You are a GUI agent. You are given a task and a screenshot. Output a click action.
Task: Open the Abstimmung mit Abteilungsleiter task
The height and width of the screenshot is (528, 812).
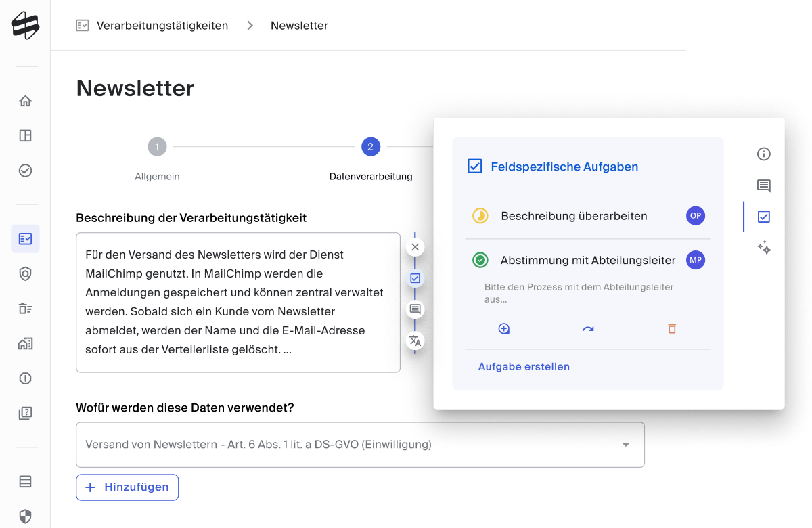[588, 260]
